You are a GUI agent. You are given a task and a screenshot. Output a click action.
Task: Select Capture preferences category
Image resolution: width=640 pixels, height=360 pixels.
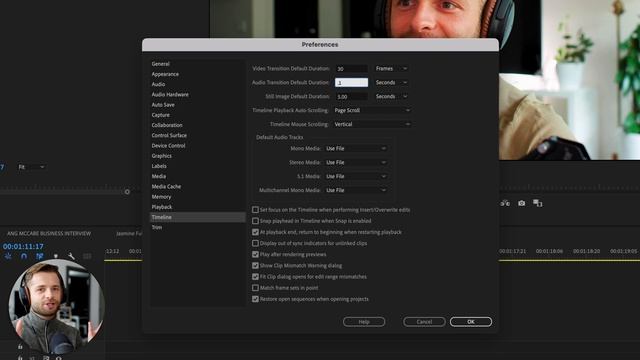tap(160, 115)
